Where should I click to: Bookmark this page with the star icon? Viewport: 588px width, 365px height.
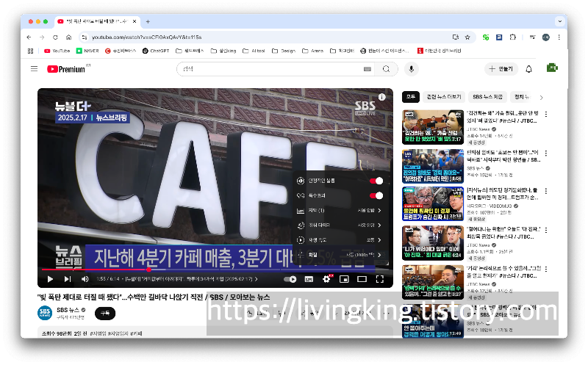[467, 37]
